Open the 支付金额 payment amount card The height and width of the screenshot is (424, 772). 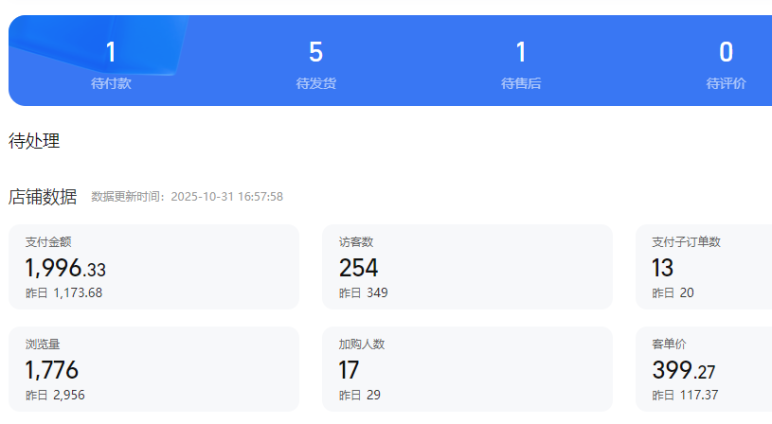click(154, 266)
